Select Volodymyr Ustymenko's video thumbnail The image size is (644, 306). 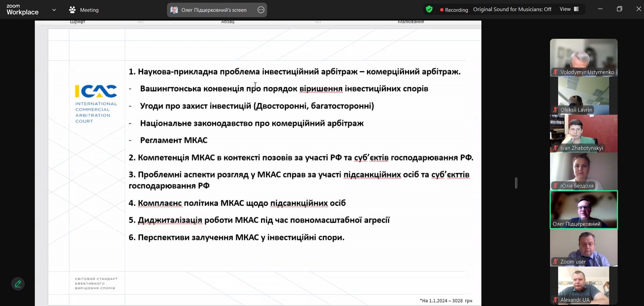[583, 57]
